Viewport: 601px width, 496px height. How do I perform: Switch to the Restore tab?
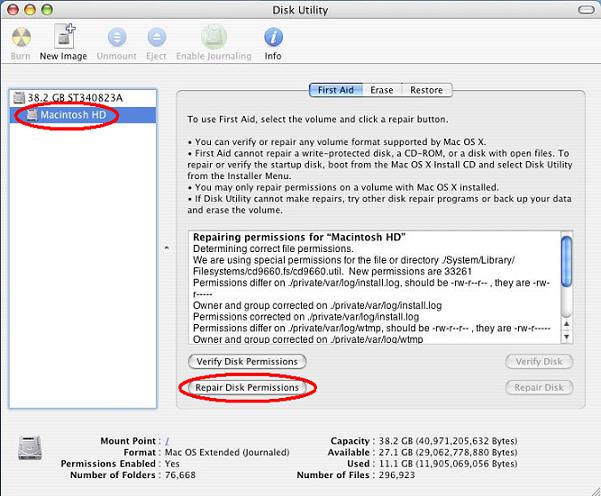(427, 90)
